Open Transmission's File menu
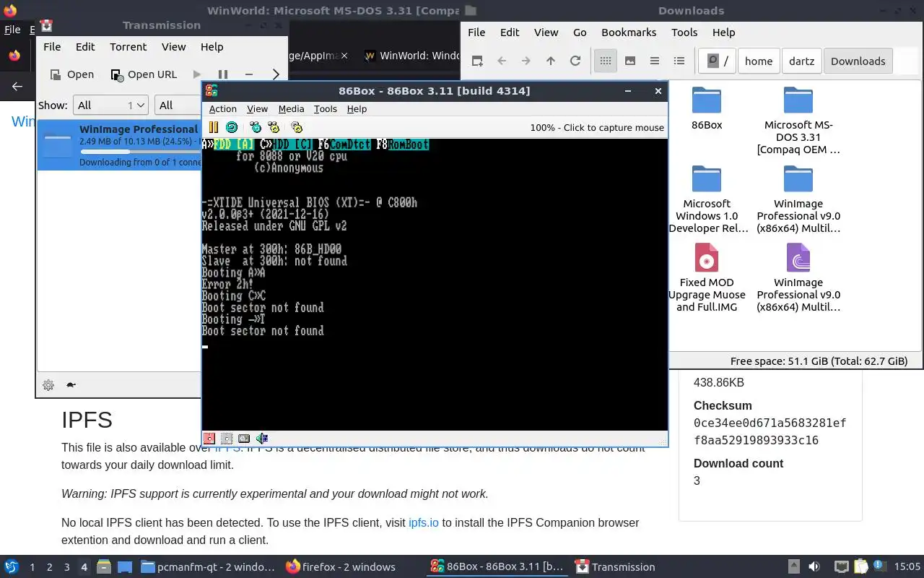 52,46
